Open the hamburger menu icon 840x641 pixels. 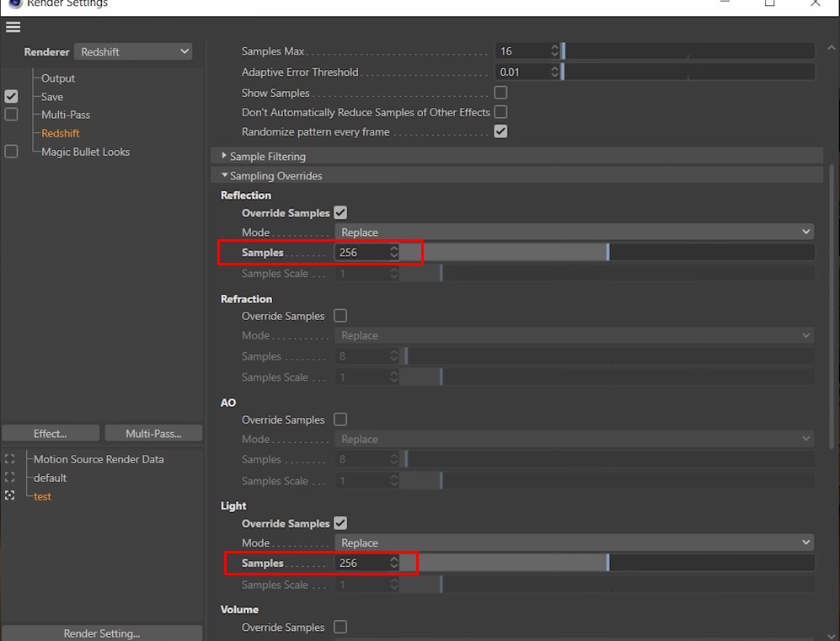tap(13, 27)
